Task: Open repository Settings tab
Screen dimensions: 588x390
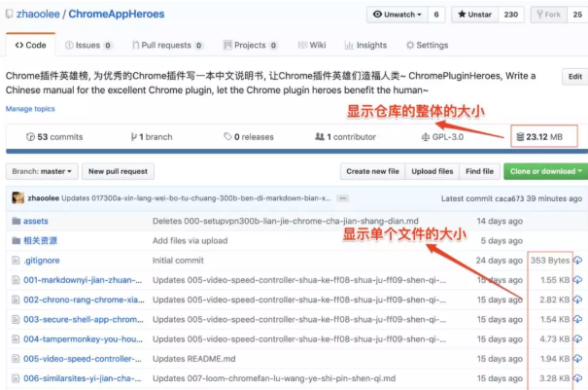Action: 427,45
